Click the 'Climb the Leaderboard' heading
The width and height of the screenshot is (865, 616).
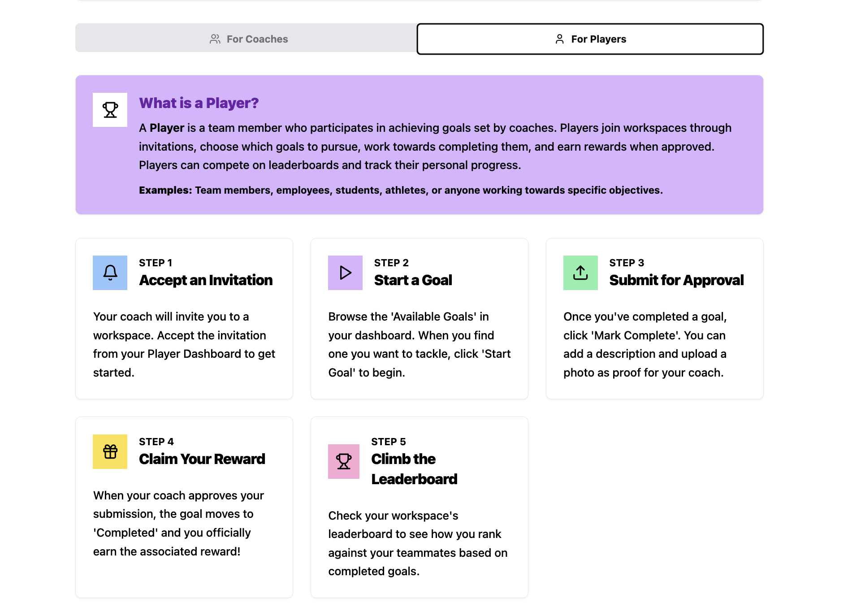[414, 469]
